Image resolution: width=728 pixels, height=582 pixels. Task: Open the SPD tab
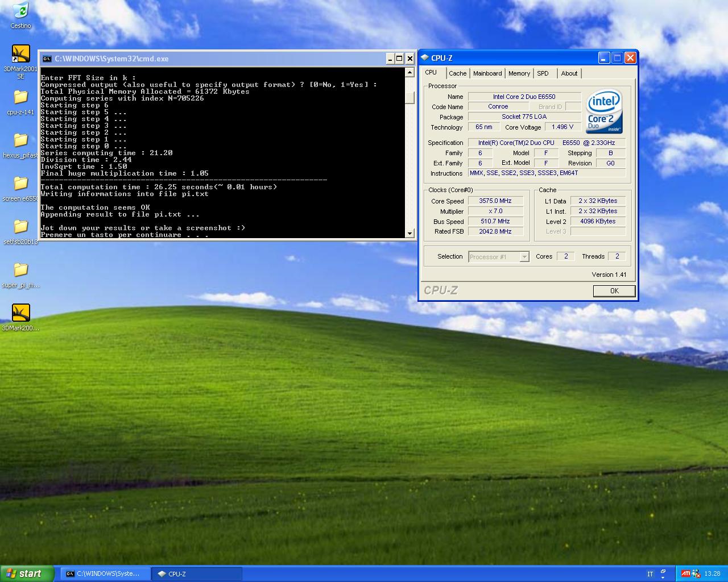543,73
